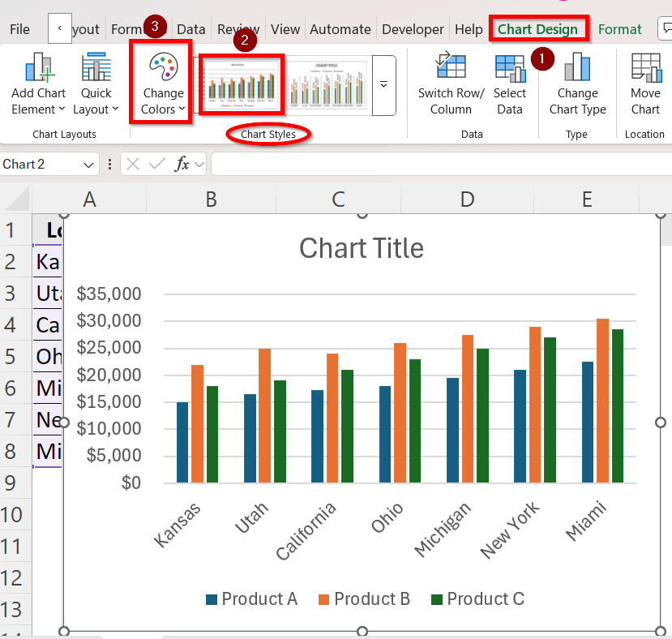The height and width of the screenshot is (639, 672).
Task: Click inside the formula bar input
Action: click(438, 165)
